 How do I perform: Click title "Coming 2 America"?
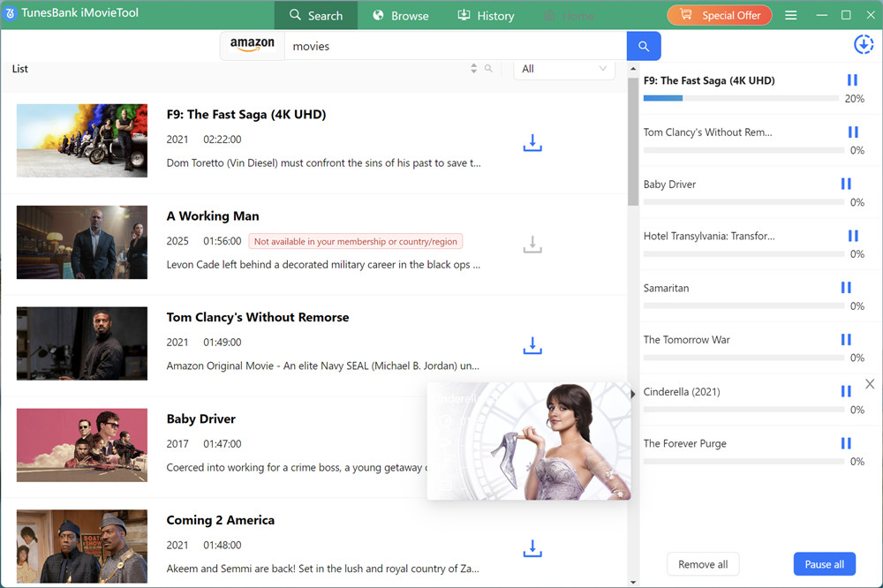click(x=220, y=520)
